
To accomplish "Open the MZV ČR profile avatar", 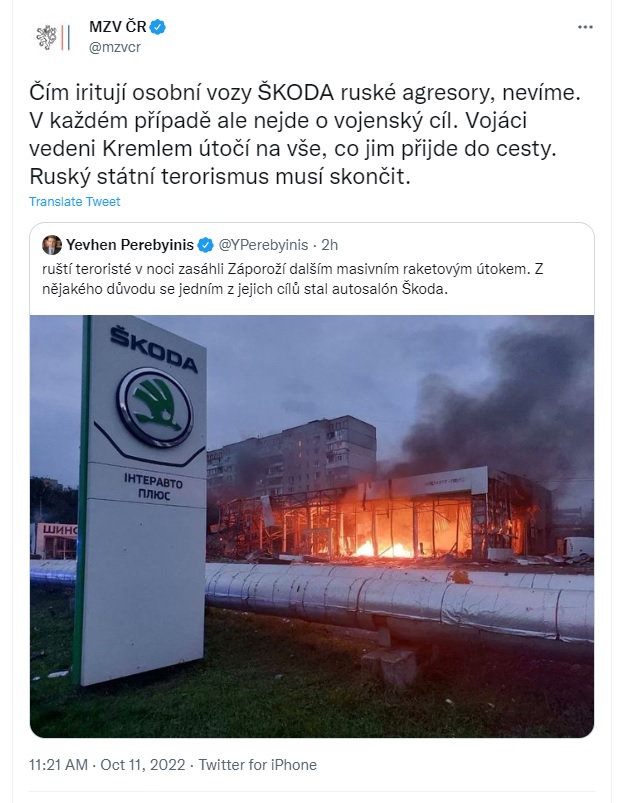I will pos(53,36).
